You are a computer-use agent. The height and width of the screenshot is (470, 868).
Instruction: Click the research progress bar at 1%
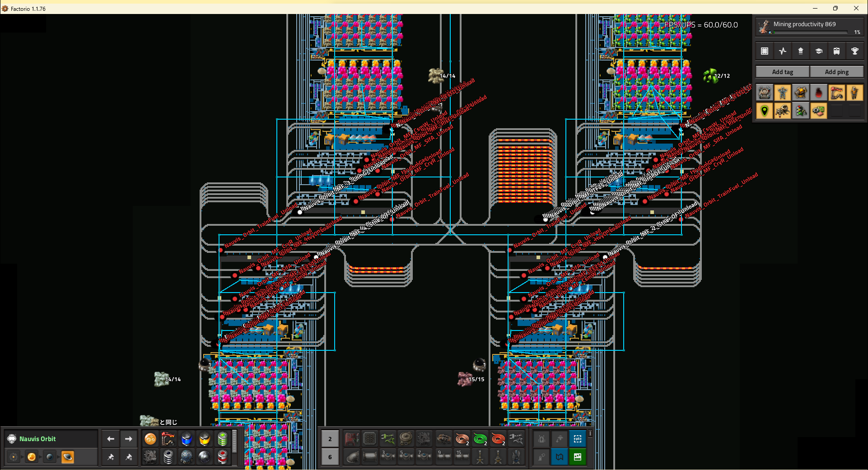(x=811, y=32)
